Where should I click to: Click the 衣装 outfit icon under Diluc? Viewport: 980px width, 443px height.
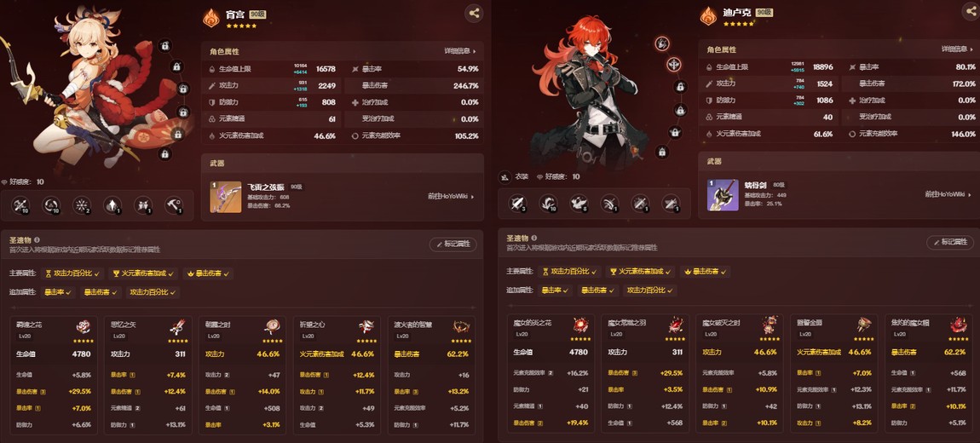point(505,177)
